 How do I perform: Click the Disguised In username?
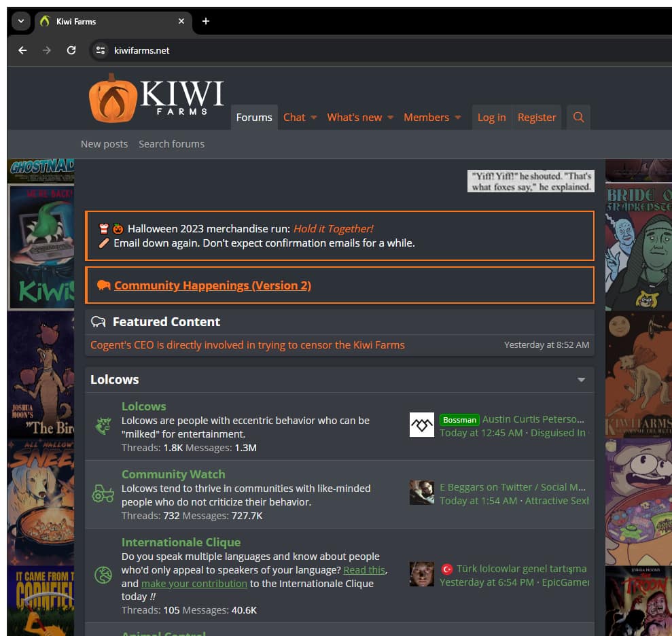point(559,433)
